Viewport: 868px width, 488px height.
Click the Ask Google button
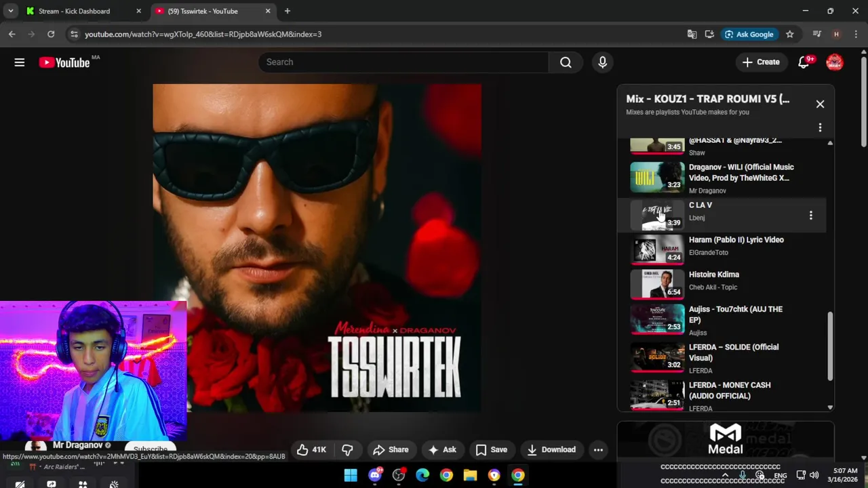[x=749, y=34]
